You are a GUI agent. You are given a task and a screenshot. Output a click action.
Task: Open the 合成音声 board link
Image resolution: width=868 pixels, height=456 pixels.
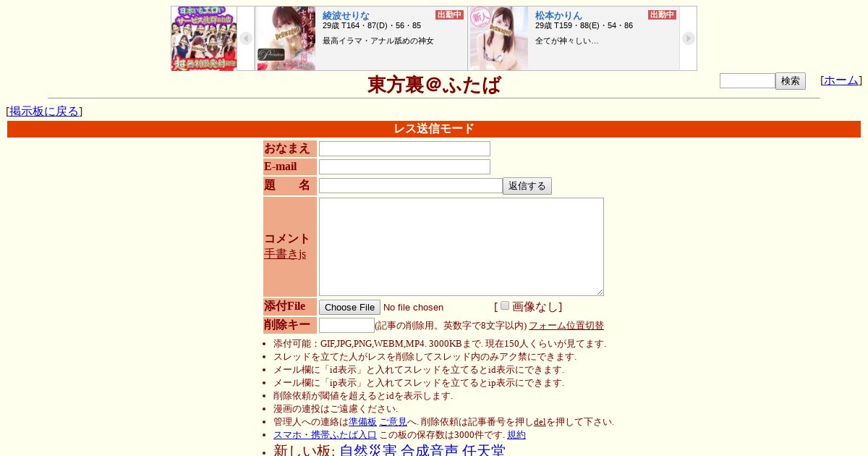[x=430, y=450]
